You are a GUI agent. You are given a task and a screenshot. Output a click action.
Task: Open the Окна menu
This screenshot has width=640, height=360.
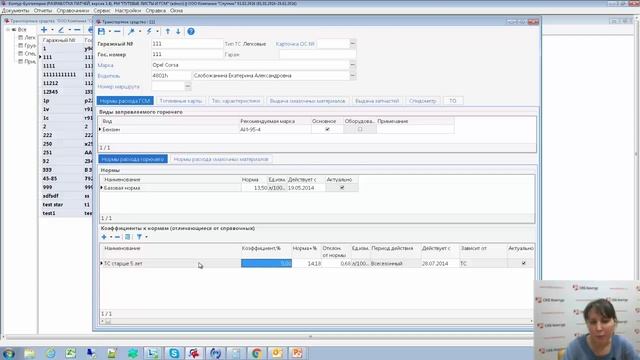click(176, 11)
